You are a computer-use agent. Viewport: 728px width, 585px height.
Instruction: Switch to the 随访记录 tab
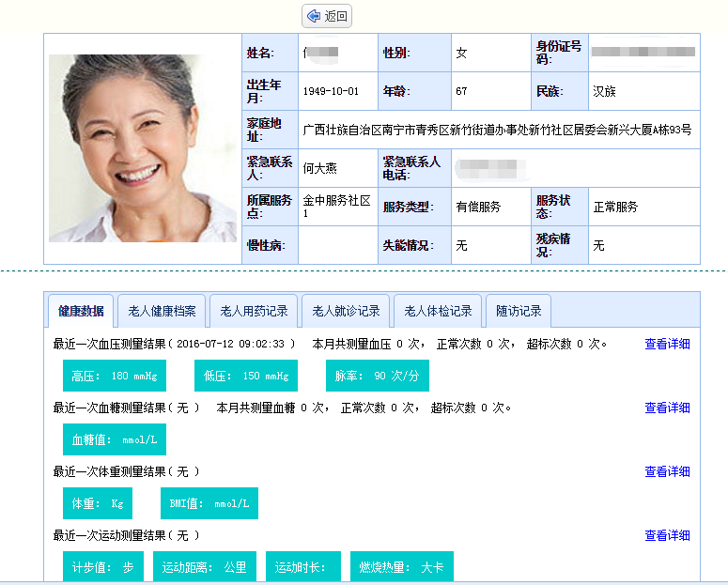click(x=519, y=311)
